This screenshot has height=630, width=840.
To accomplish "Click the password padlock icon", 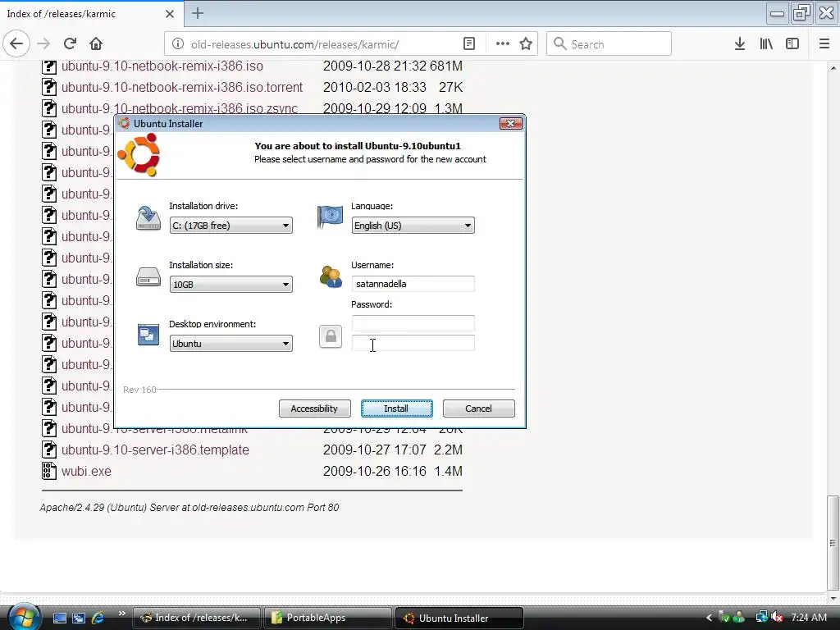I will click(x=331, y=336).
